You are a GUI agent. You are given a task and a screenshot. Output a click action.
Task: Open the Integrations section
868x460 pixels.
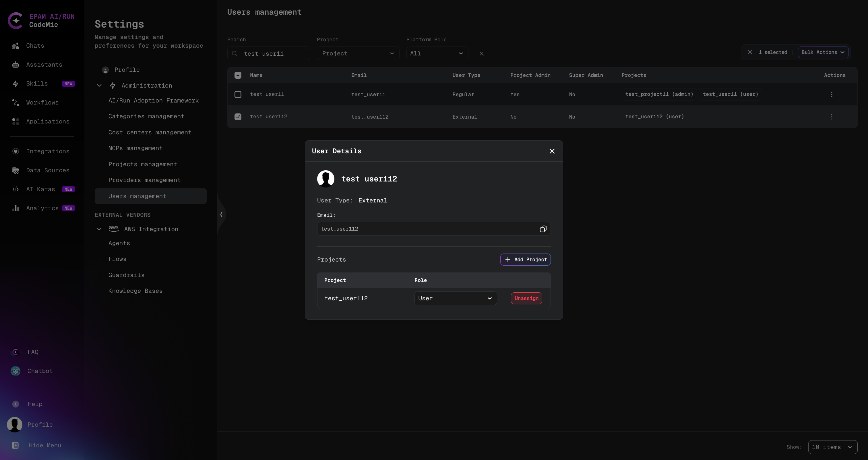point(48,151)
